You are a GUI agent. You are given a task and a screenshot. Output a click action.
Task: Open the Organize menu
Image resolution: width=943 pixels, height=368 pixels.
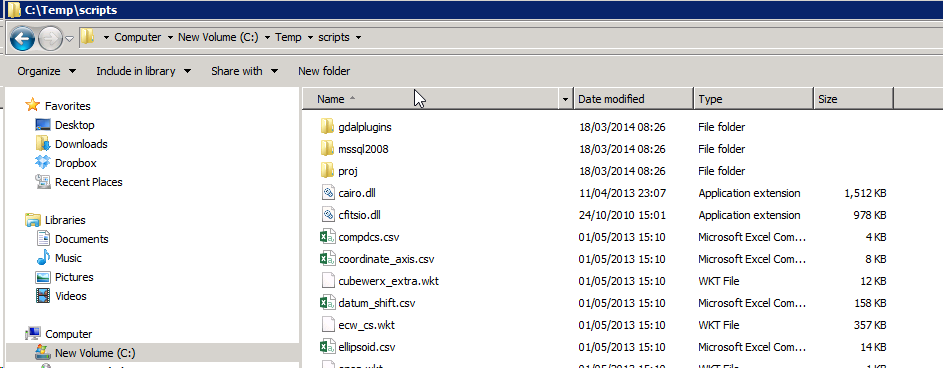point(47,71)
